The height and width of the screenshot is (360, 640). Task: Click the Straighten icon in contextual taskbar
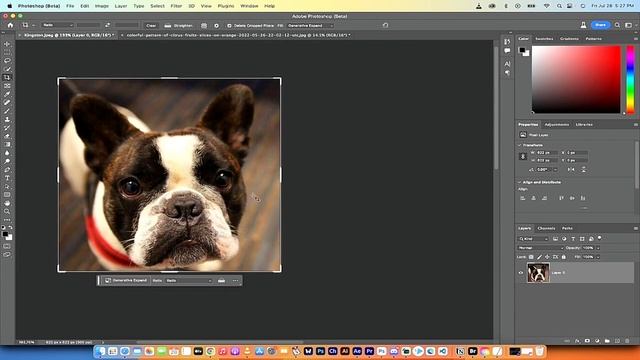[x=221, y=280]
